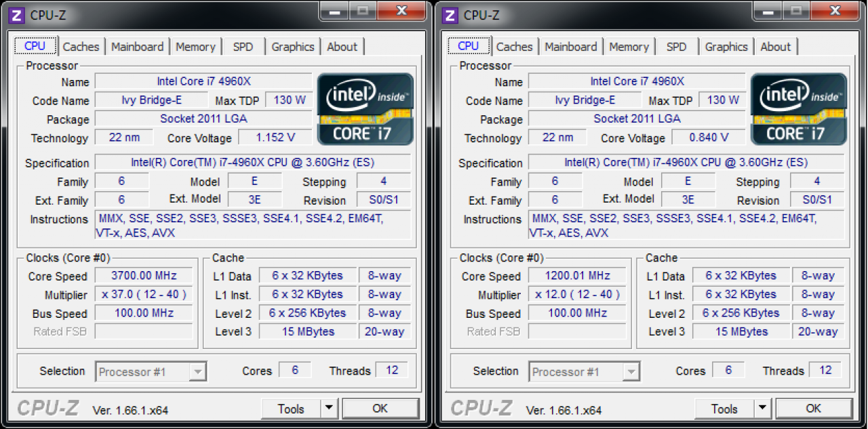The height and width of the screenshot is (429, 868).
Task: Select SPD tab in left window
Action: coord(243,47)
